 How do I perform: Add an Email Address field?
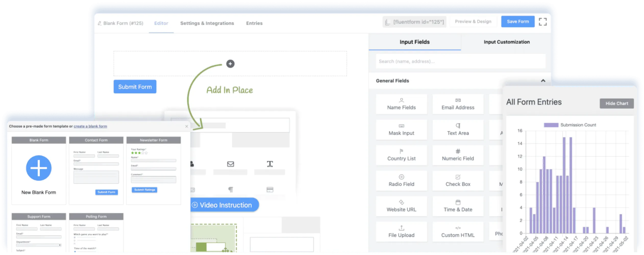[458, 104]
